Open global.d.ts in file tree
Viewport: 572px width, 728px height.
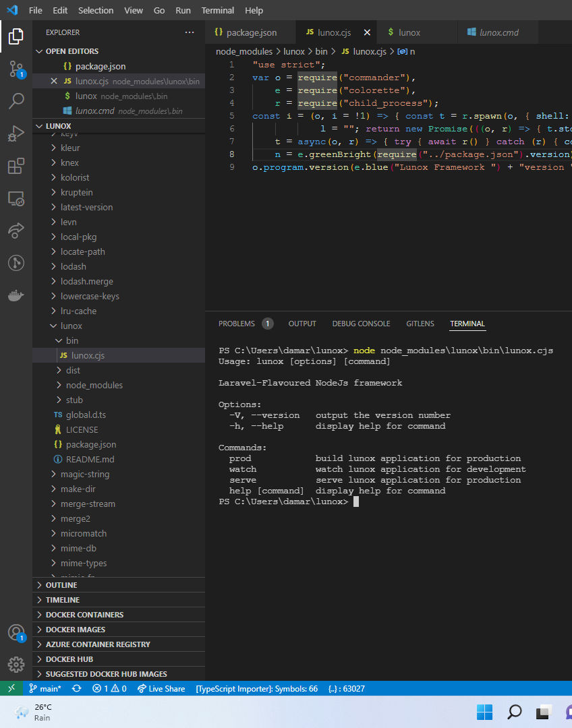click(x=119, y=415)
